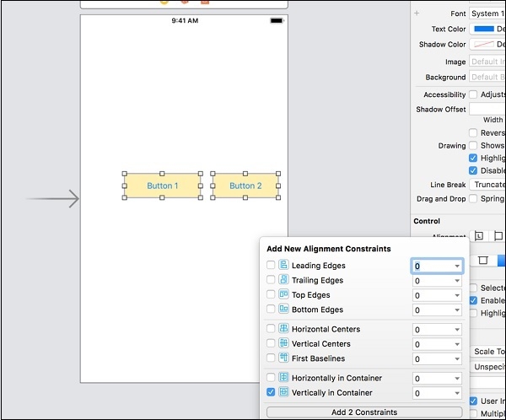This screenshot has width=506, height=420.
Task: Enable the Trailing Edges checkbox
Action: (x=271, y=279)
